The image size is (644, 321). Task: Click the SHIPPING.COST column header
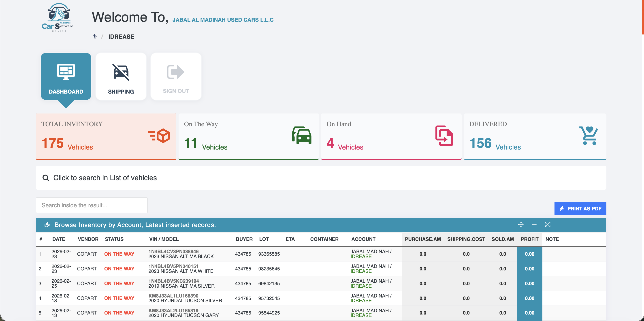click(466, 239)
